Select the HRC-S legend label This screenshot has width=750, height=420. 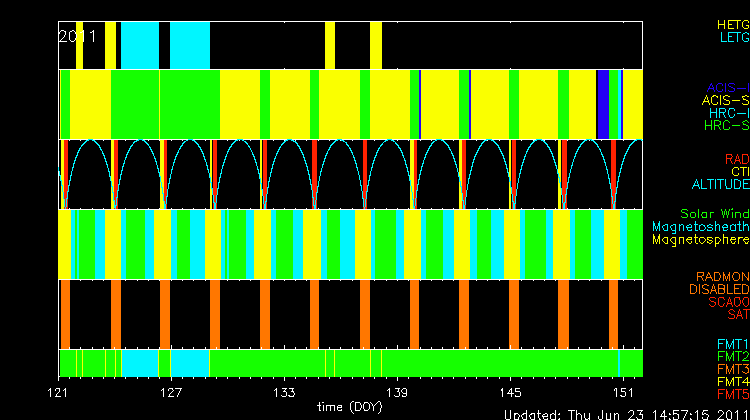tap(725, 127)
